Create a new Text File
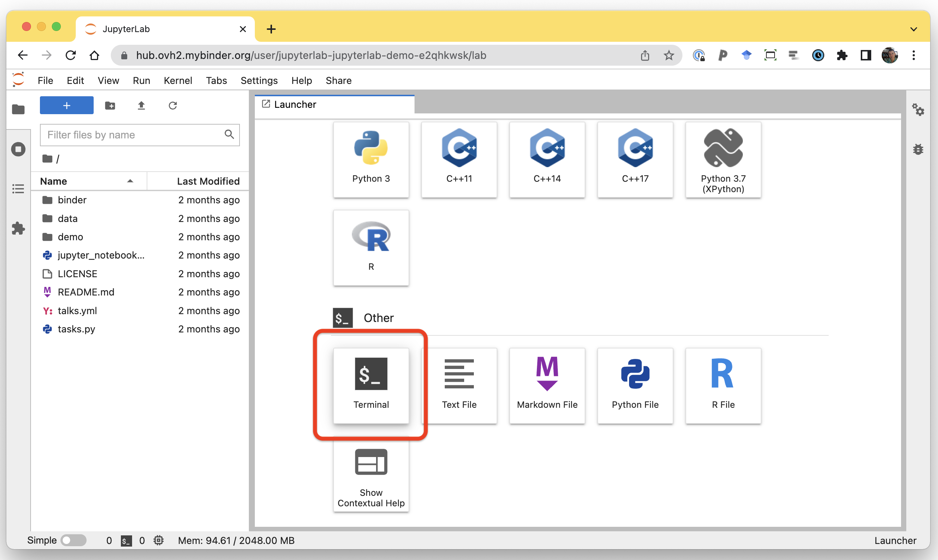 point(459,385)
